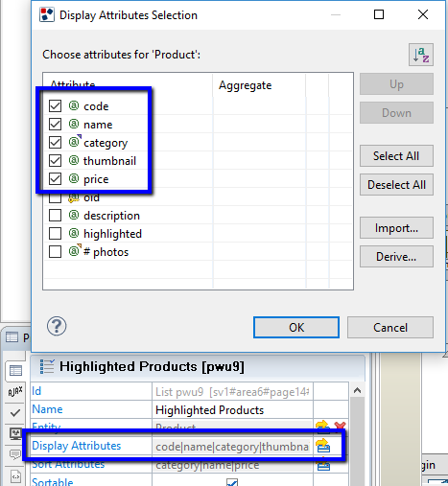Click the Highlighted Products list icon
The image size is (448, 486).
click(47, 366)
